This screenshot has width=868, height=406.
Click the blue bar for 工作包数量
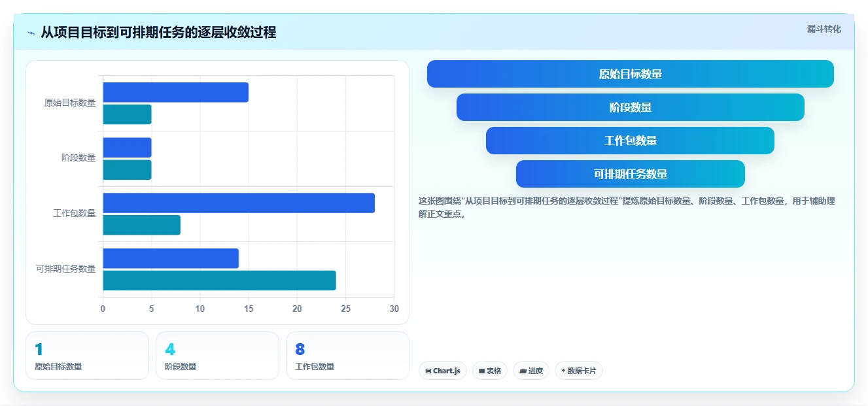(239, 203)
